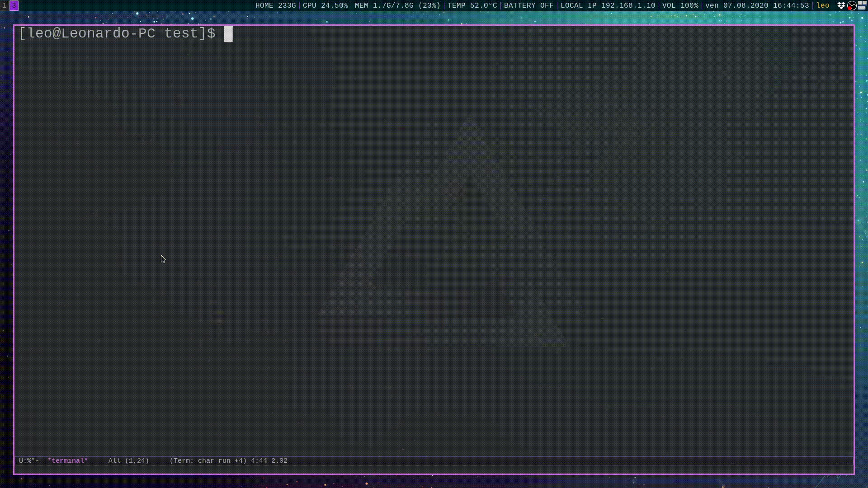Switch to workspace 3
This screenshot has height=488, width=868.
pos(14,5)
